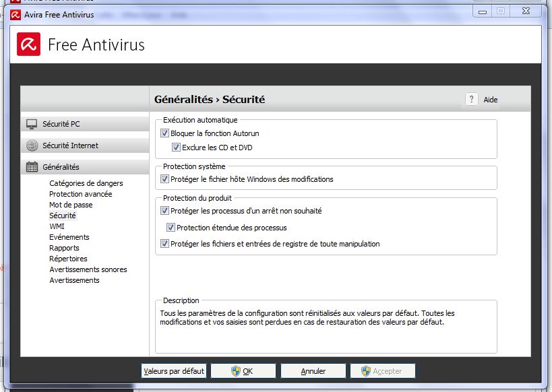Expand the Sécurité Internet section

pos(70,145)
